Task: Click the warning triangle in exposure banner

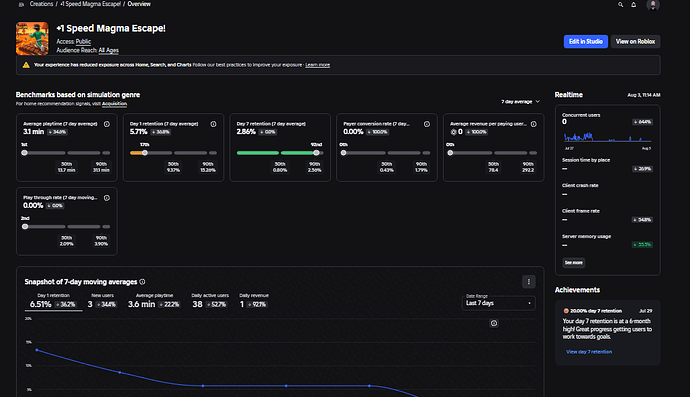Action: [x=26, y=65]
